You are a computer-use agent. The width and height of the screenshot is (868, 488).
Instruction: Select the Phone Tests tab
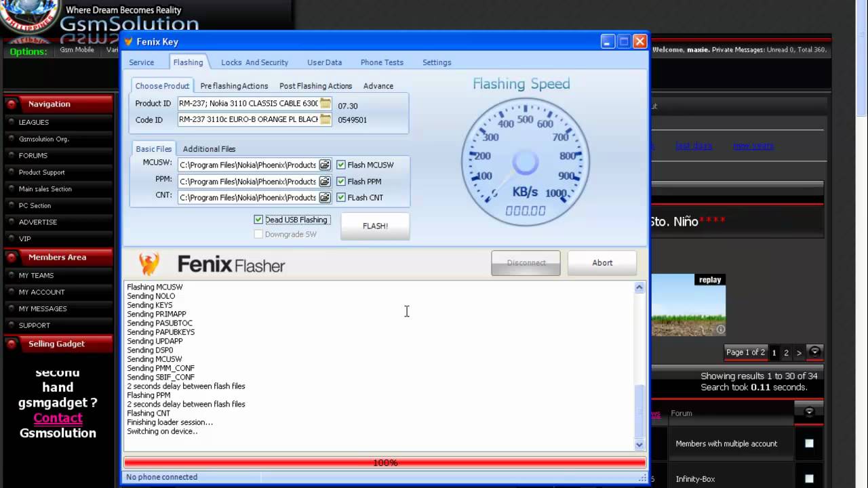pos(382,62)
